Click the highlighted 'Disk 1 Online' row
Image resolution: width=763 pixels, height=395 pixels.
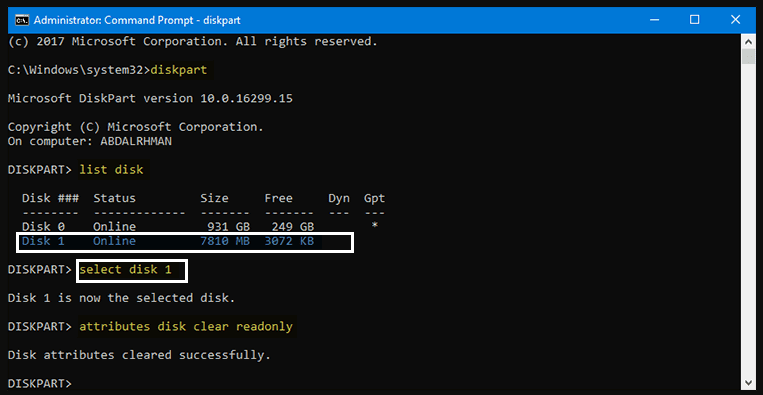click(x=185, y=242)
